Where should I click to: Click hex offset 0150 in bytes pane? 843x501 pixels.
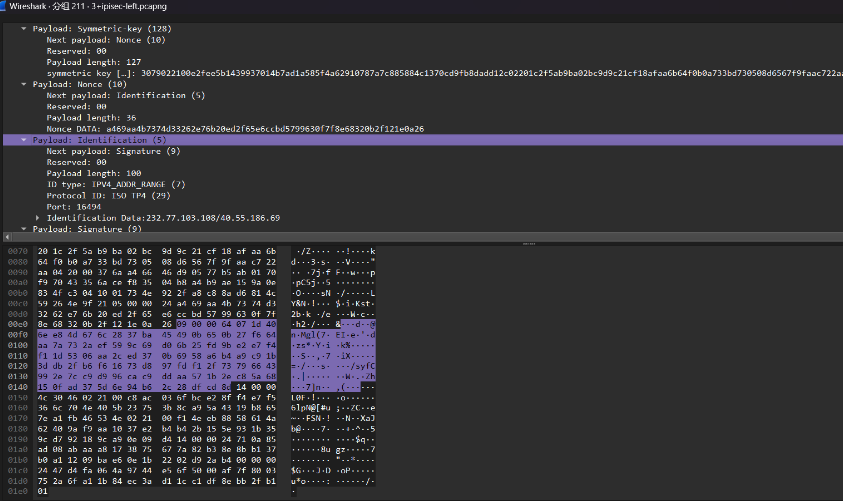[x=18, y=398]
